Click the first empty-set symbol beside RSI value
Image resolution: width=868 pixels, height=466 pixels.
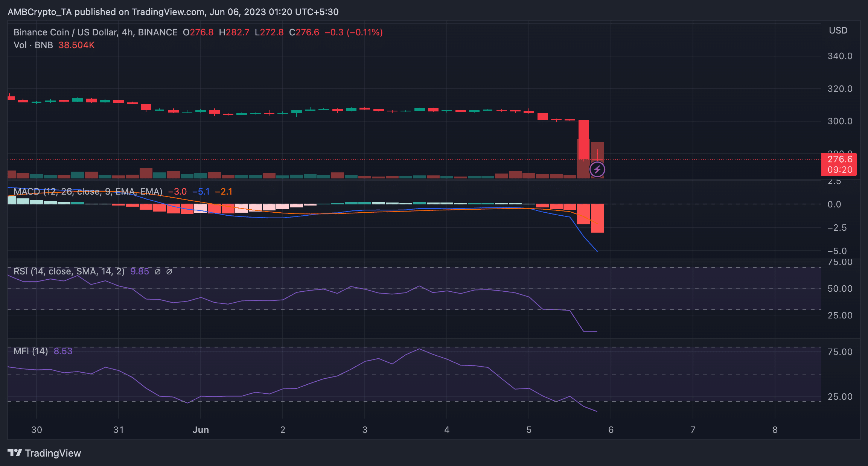pyautogui.click(x=158, y=271)
